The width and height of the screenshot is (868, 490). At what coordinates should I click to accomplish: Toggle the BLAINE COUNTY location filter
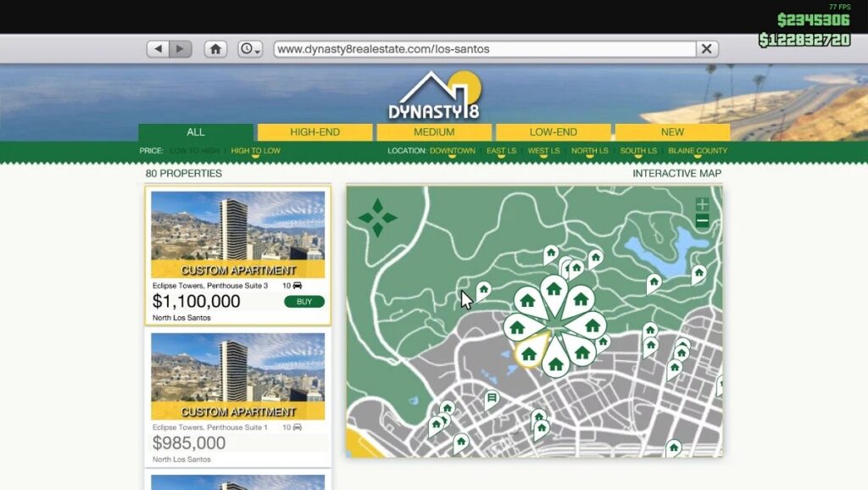698,151
